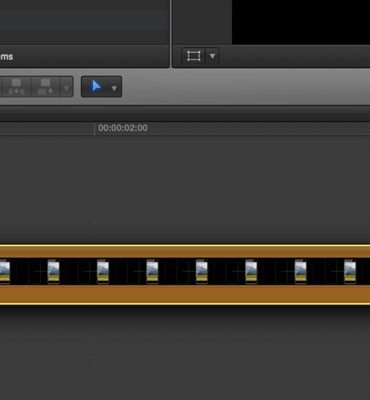Select the Transform tool in the viewer
This screenshot has height=400, width=370.
point(194,56)
